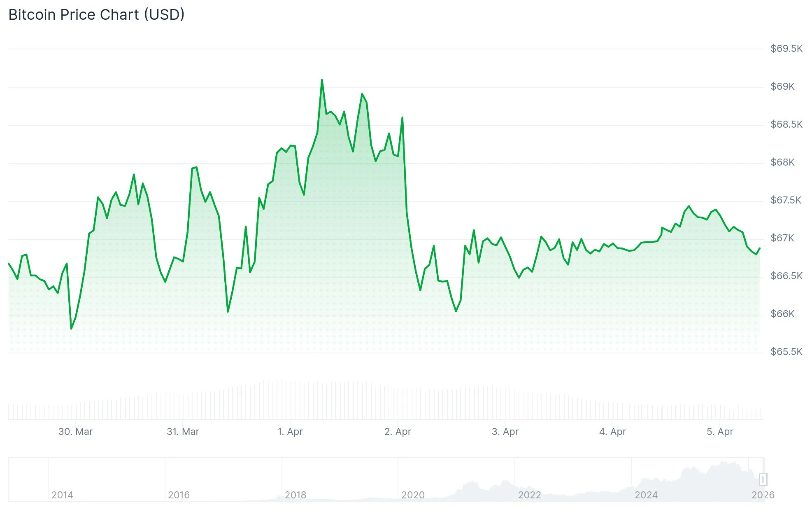The height and width of the screenshot is (514, 812).
Task: Click the highest peak of the price line
Action: click(322, 80)
